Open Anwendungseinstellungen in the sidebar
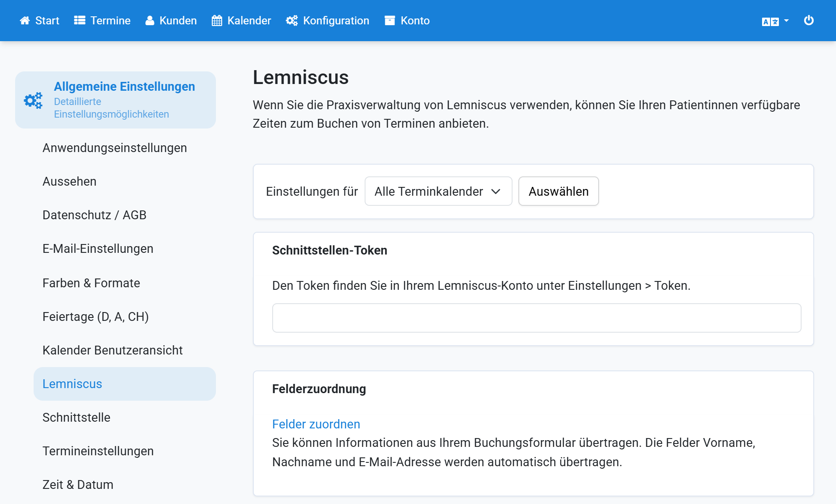The height and width of the screenshot is (504, 836). [115, 148]
